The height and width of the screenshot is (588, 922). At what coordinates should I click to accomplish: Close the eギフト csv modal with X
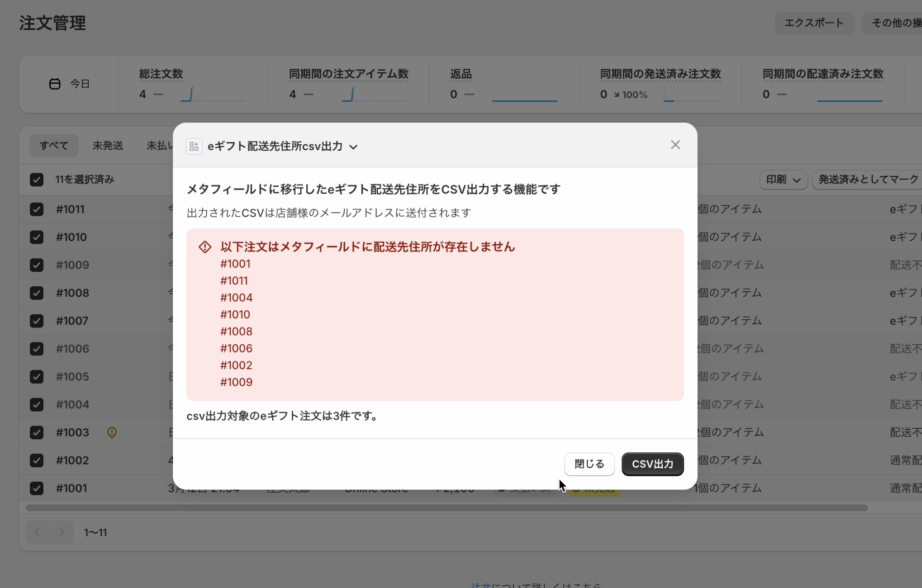(x=675, y=145)
